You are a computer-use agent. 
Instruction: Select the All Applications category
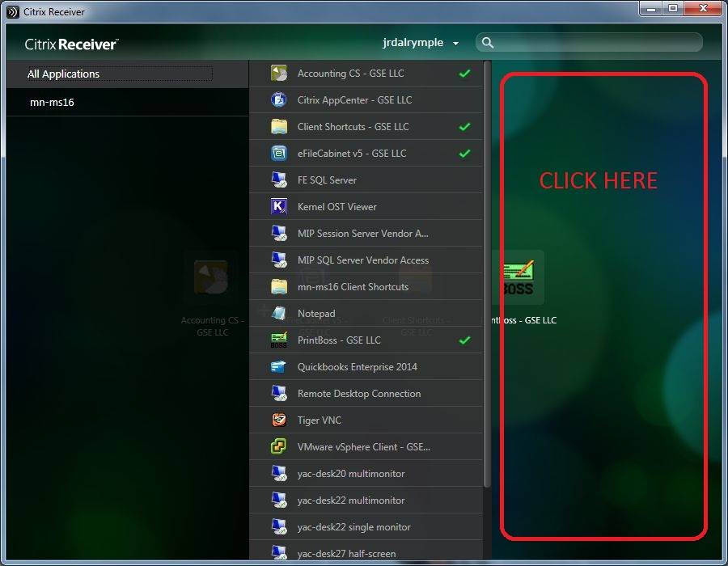pos(63,74)
